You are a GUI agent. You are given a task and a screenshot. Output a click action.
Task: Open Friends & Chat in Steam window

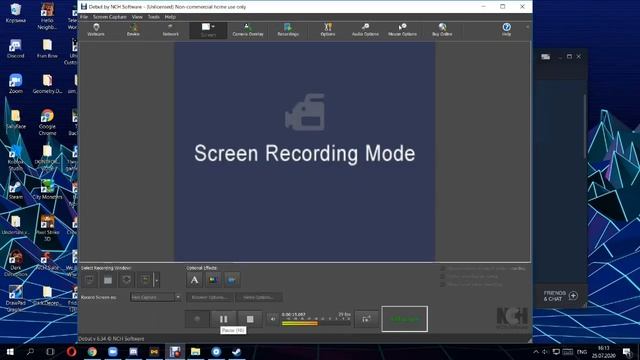click(x=560, y=296)
